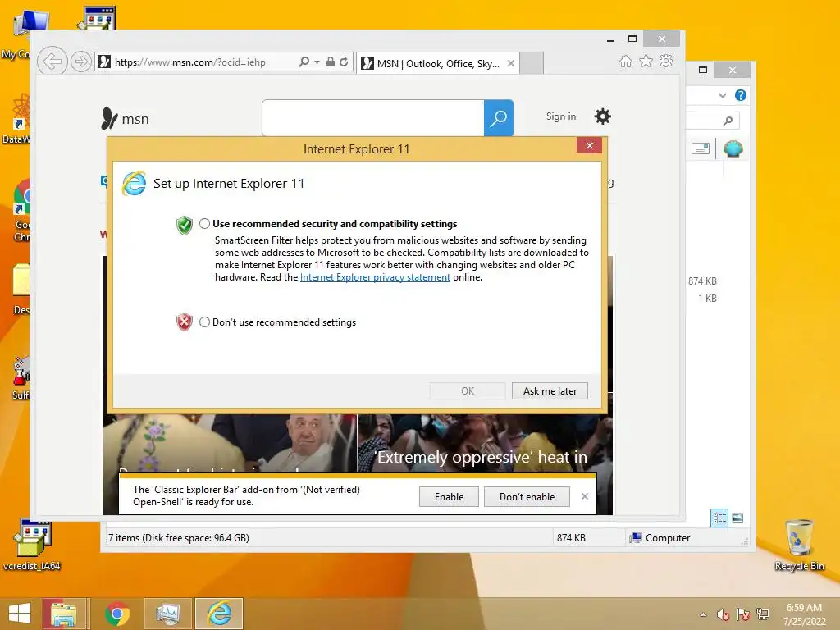The height and width of the screenshot is (630, 840).
Task: Click the muted volume tray icon
Action: (x=724, y=614)
